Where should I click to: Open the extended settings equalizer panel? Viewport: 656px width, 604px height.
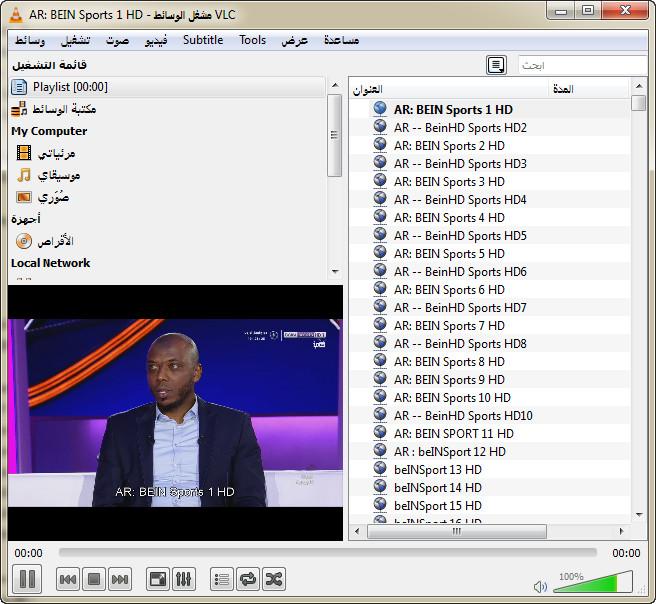tap(184, 579)
